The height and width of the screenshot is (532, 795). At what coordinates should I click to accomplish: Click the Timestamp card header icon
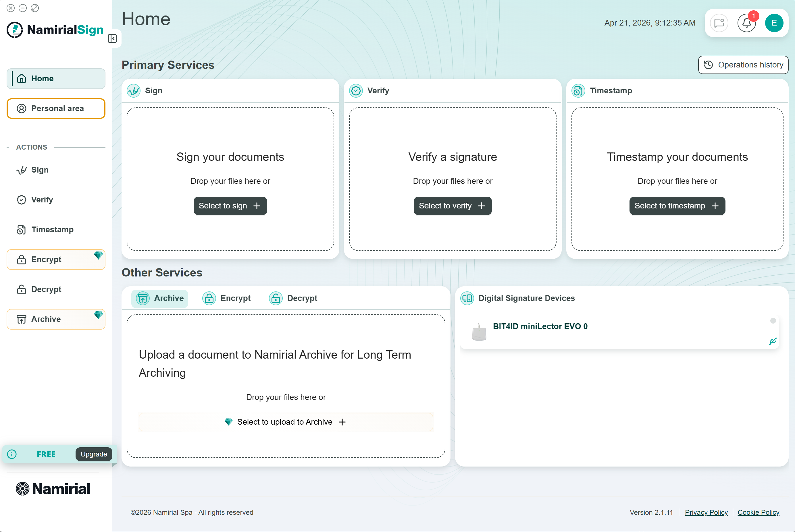point(578,91)
